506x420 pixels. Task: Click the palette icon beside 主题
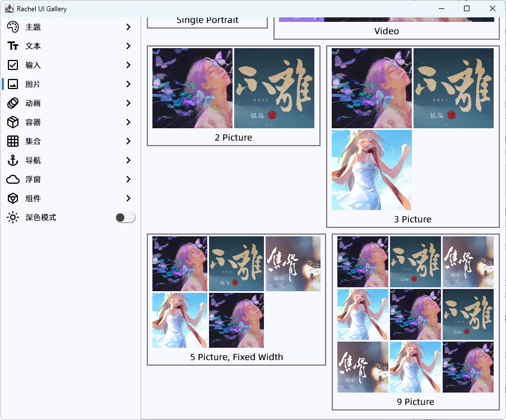tap(13, 27)
